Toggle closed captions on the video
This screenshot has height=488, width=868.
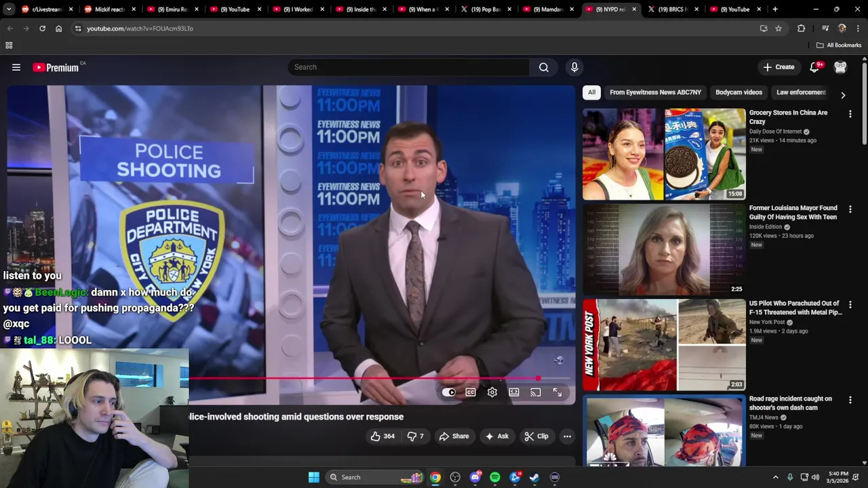click(x=471, y=392)
